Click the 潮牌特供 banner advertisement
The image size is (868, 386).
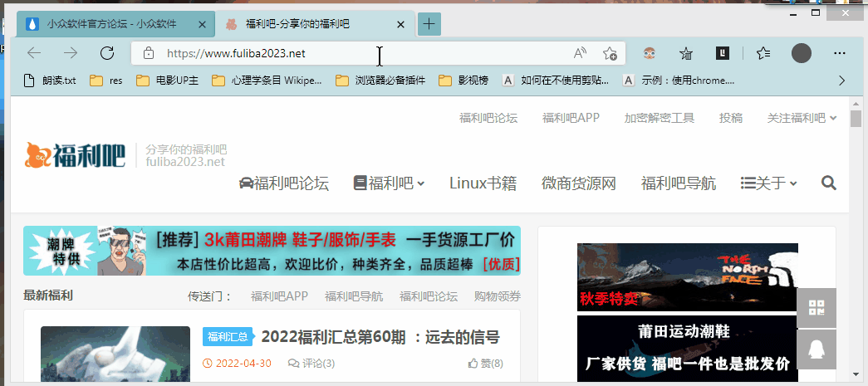click(272, 251)
